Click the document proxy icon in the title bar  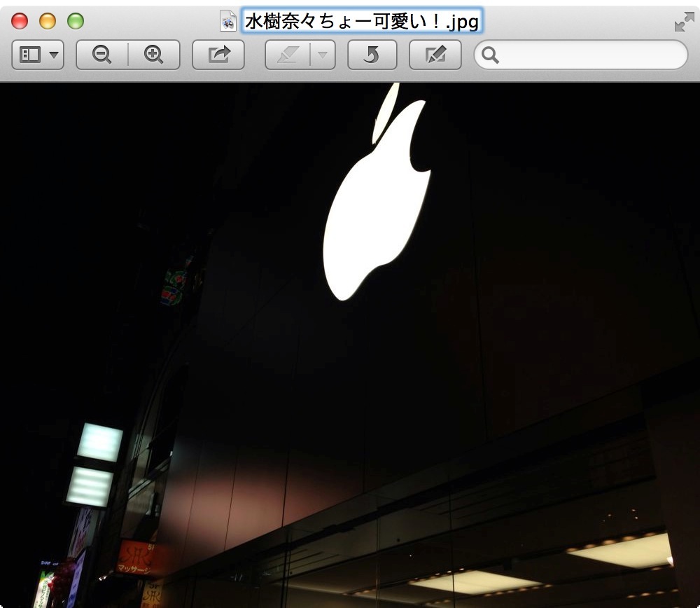[x=228, y=21]
